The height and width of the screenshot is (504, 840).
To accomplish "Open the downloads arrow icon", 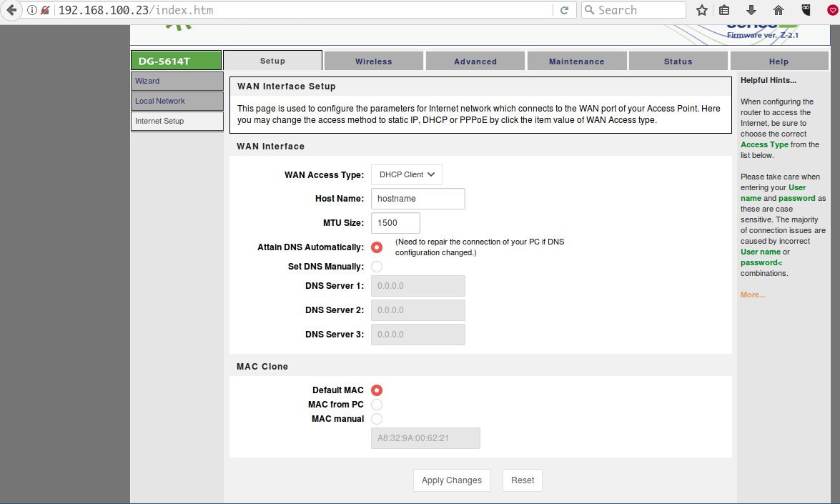I will pos(751,10).
